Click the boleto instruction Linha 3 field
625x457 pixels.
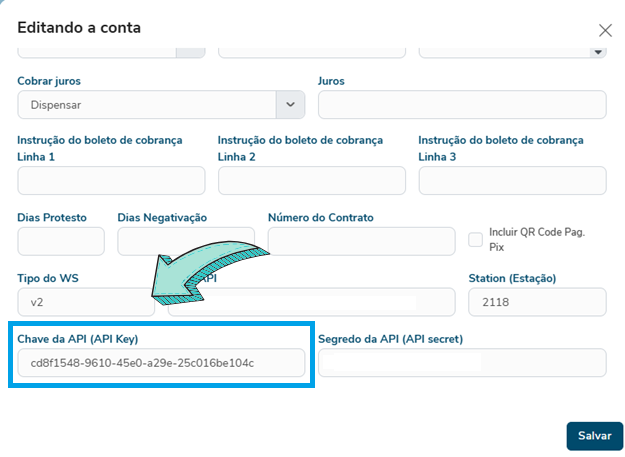click(513, 180)
